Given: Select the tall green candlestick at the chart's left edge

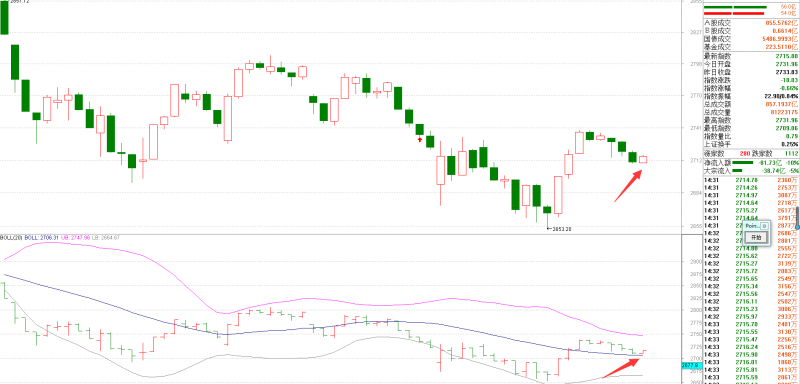Looking at the screenshot, I should (5, 17).
